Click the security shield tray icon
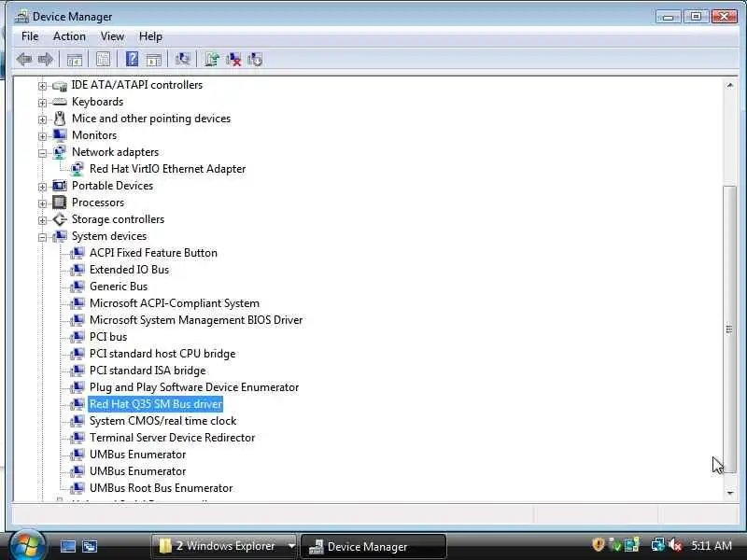 click(598, 545)
